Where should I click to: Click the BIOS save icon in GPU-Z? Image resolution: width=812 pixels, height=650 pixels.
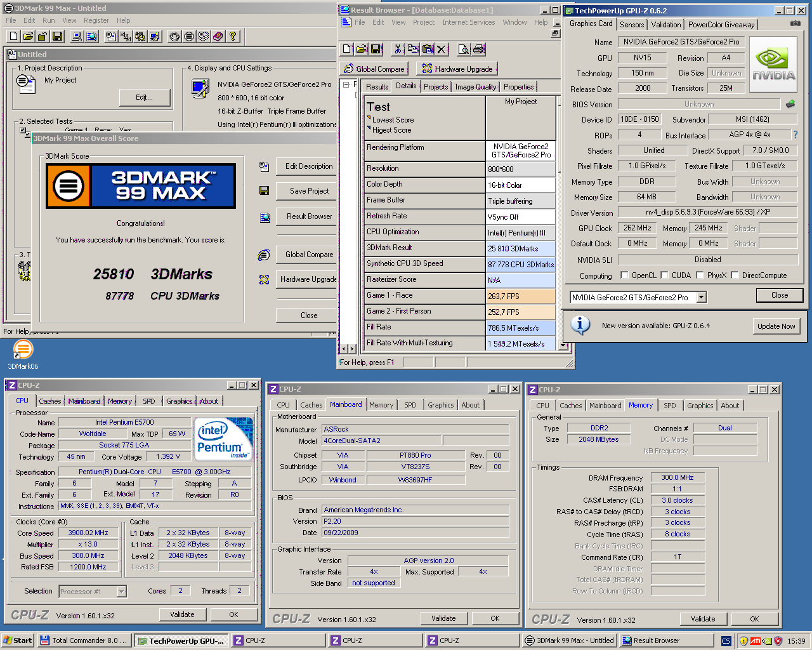[790, 103]
